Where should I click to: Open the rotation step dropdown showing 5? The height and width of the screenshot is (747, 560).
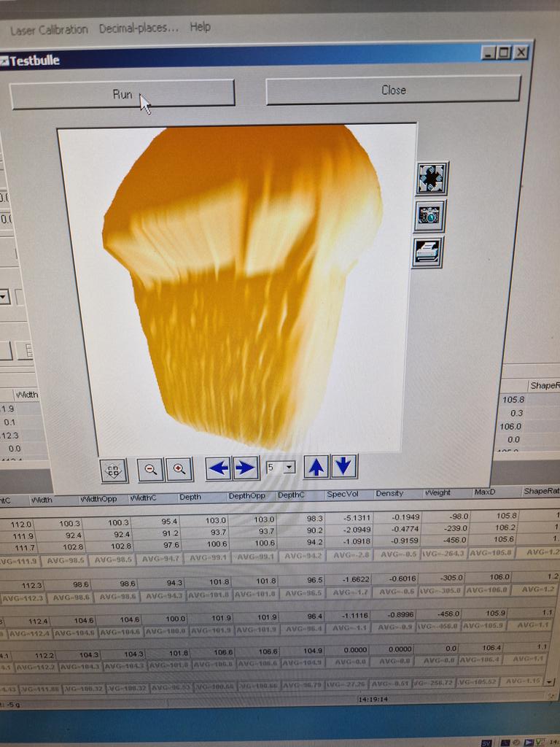click(281, 468)
